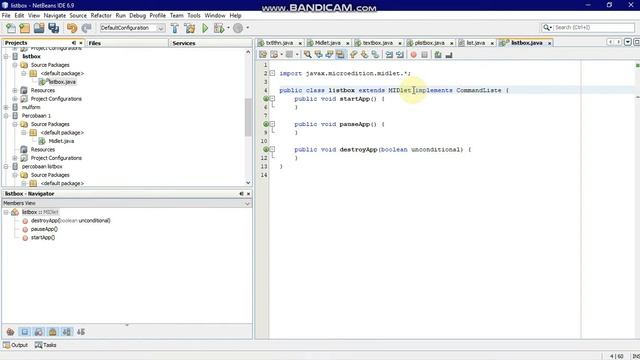Start macro recording with red circle

413,54
